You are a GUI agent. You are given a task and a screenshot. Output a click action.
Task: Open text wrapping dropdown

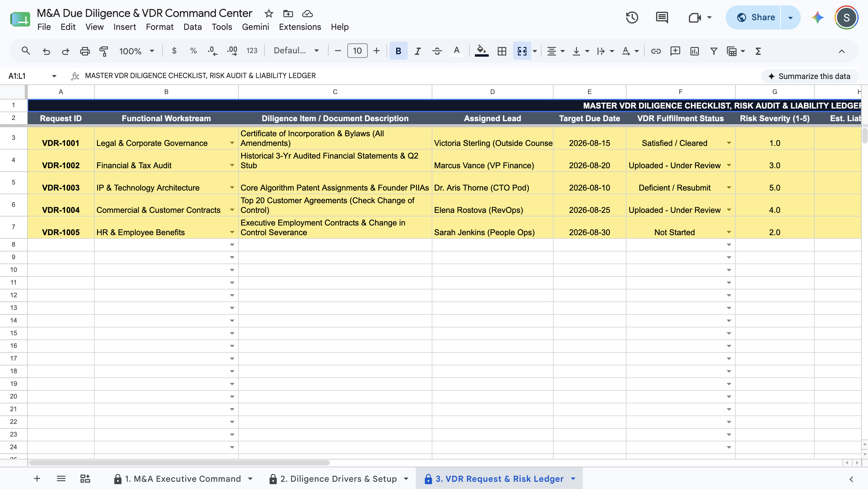pos(605,51)
